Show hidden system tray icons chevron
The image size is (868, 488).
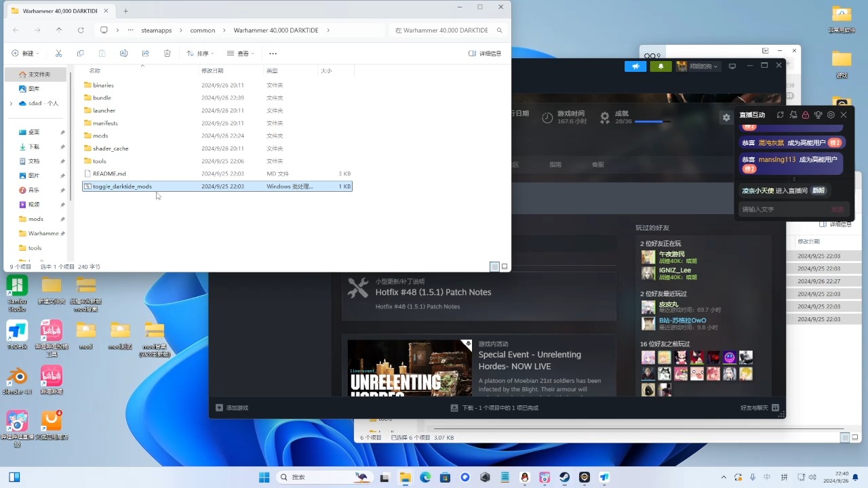(724, 477)
